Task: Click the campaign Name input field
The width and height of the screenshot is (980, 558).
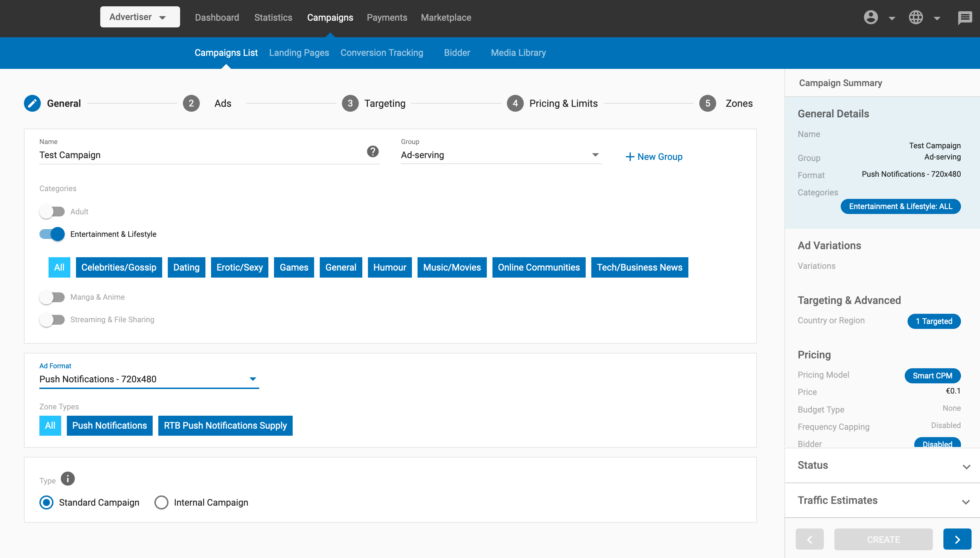Action: coord(199,155)
